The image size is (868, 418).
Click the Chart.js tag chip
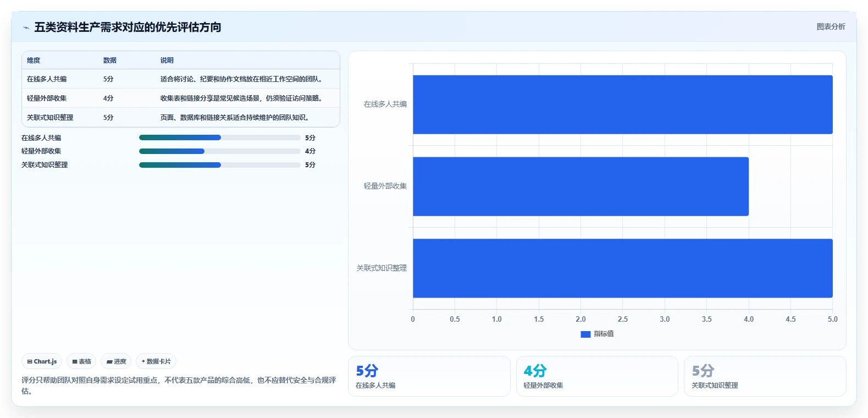[42, 361]
